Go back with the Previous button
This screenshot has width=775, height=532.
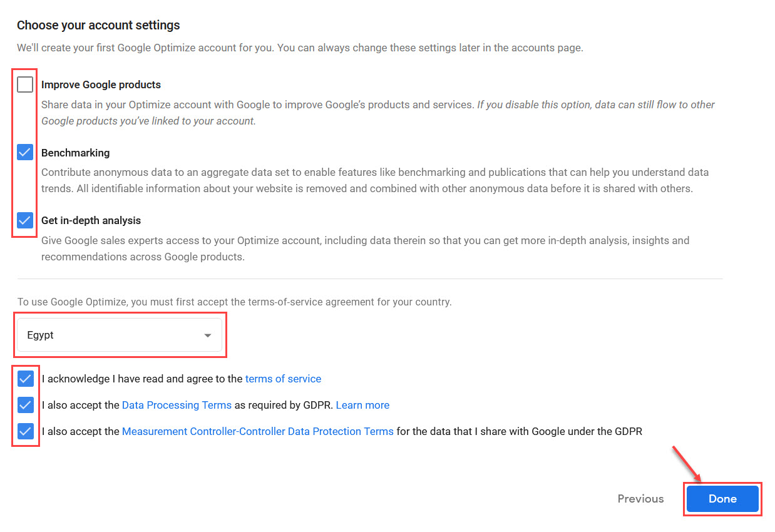point(640,499)
